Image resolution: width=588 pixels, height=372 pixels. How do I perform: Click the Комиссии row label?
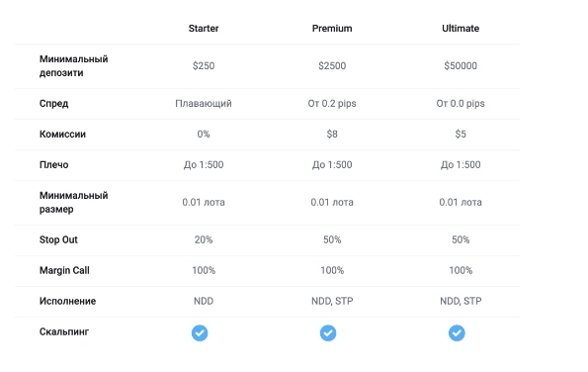tap(62, 134)
